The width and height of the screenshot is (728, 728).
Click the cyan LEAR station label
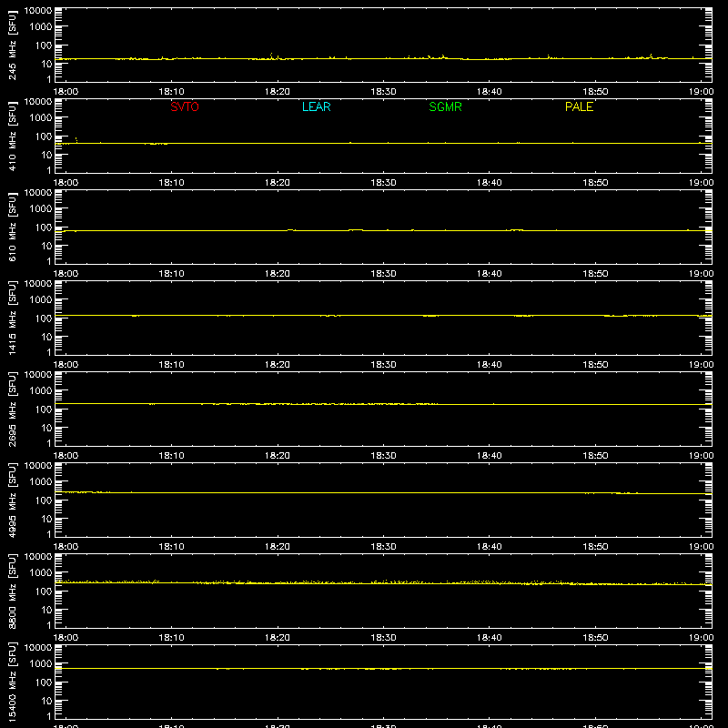pos(316,106)
